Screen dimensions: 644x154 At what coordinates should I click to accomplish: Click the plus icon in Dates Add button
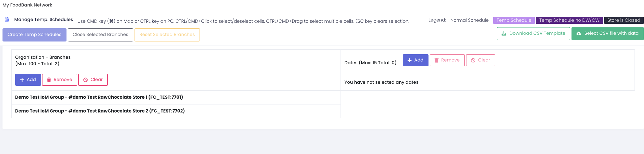pyautogui.click(x=409, y=60)
